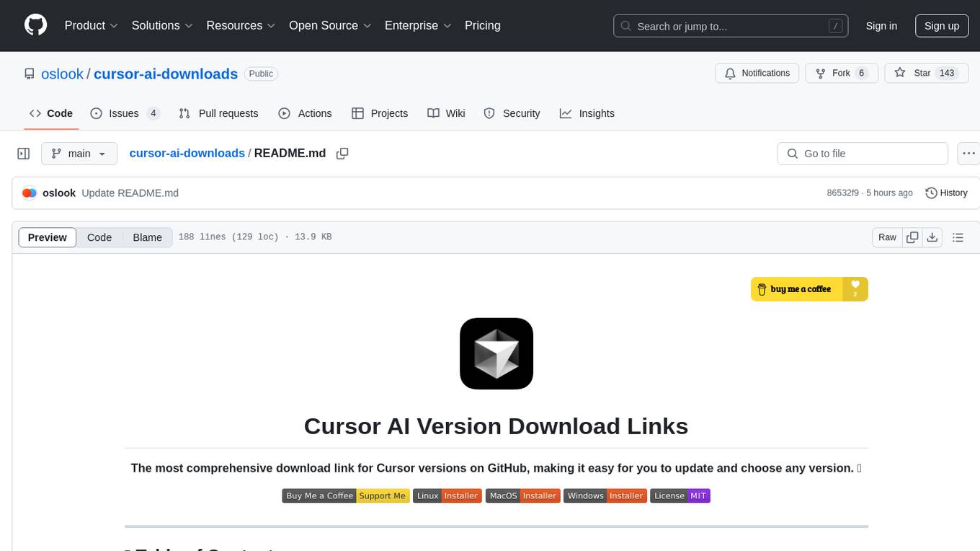Click the Cursor app logo image

[x=496, y=353]
